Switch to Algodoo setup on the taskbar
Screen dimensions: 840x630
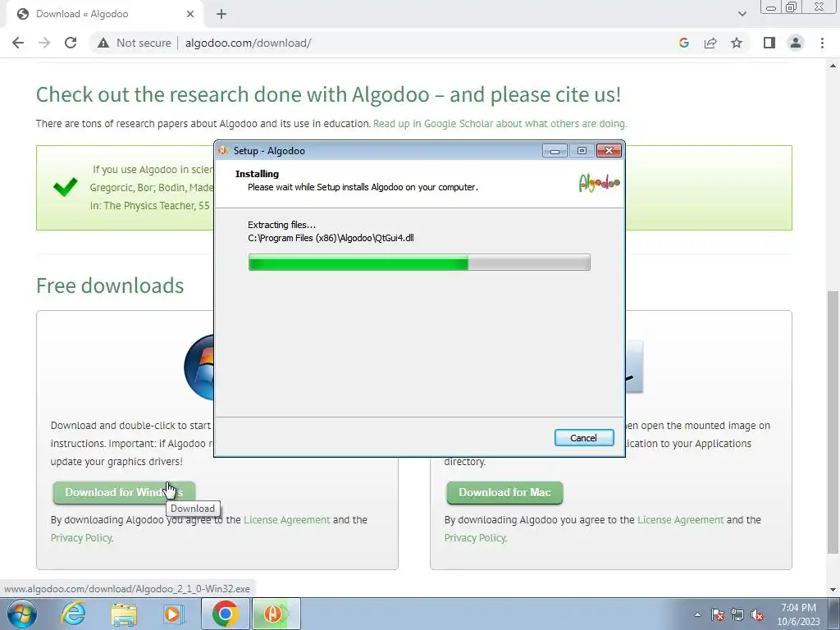(276, 614)
